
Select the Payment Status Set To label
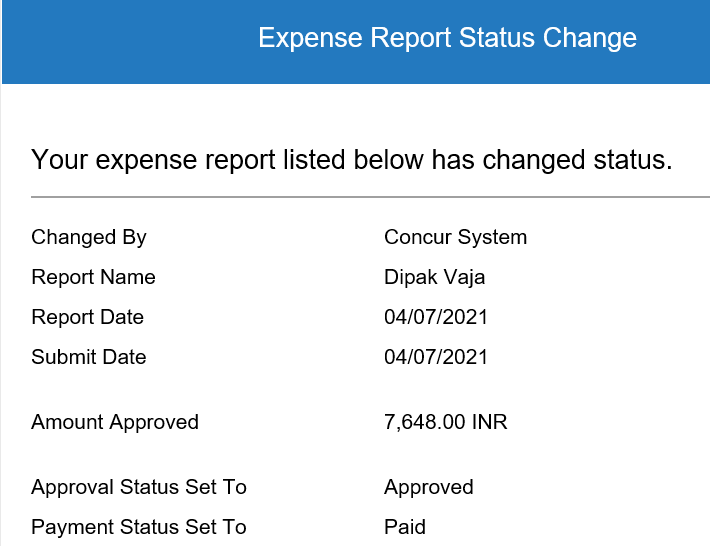[x=139, y=527]
